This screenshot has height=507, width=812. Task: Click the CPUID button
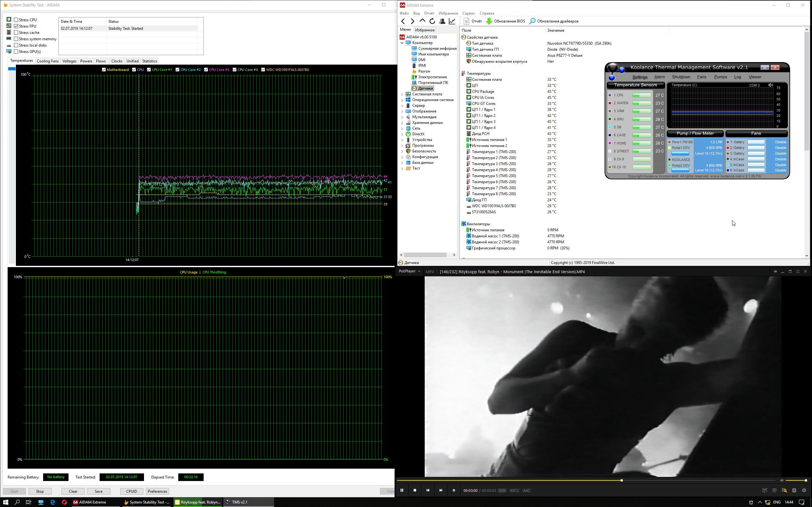[132, 491]
